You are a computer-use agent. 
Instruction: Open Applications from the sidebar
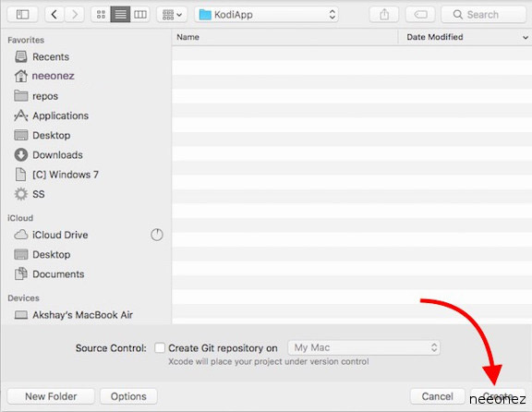click(x=60, y=115)
